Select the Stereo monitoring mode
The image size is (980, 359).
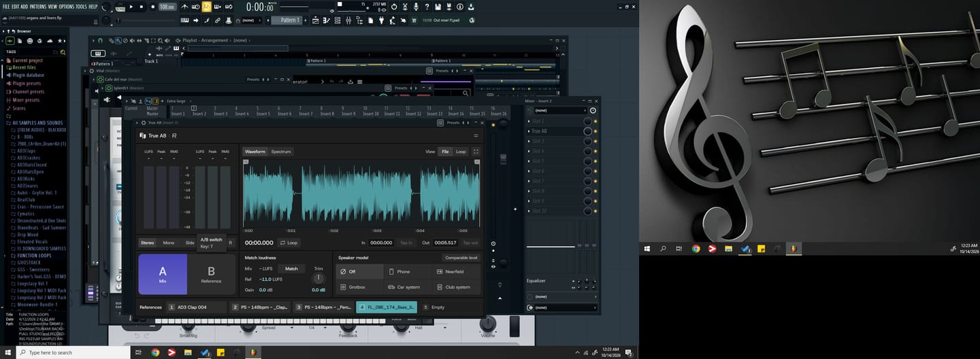pyautogui.click(x=148, y=243)
